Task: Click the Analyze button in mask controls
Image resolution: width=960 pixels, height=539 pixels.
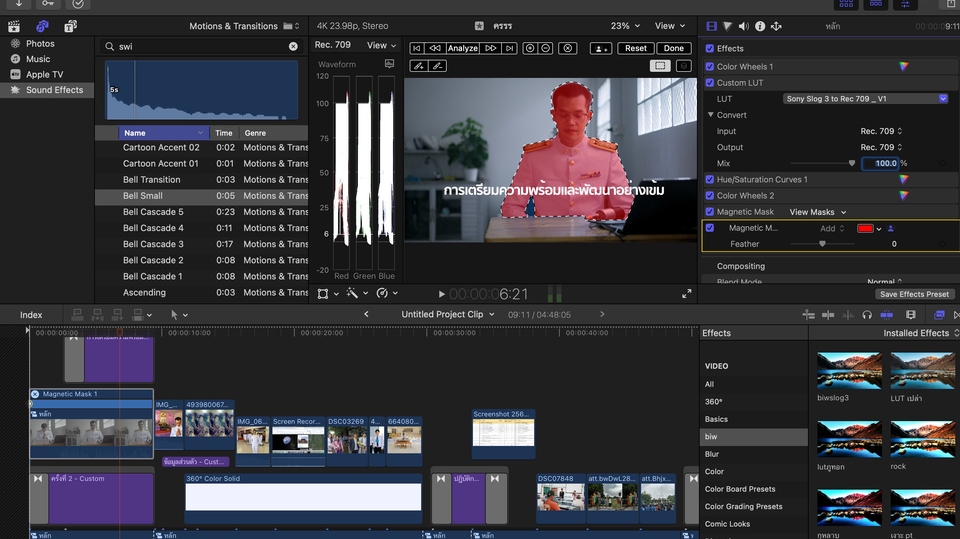Action: [463, 48]
